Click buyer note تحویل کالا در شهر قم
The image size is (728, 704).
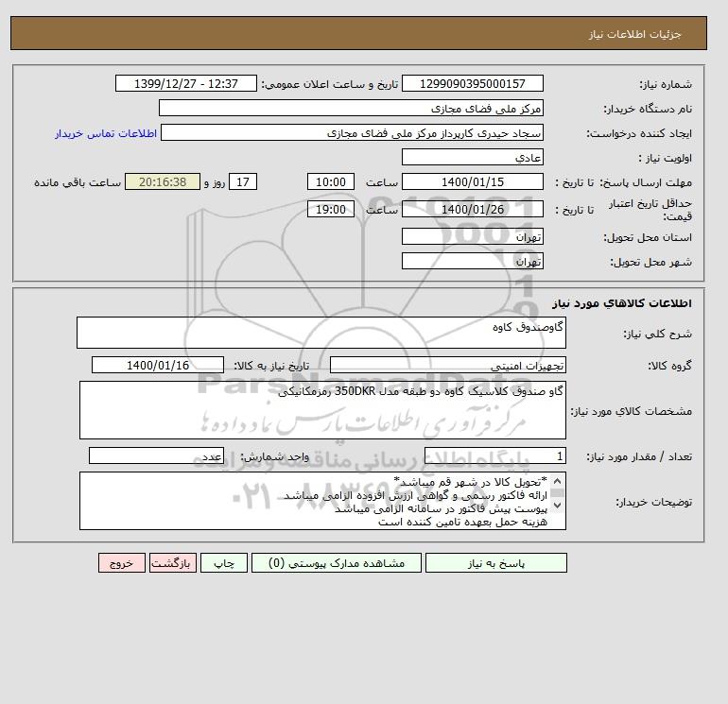pos(470,481)
